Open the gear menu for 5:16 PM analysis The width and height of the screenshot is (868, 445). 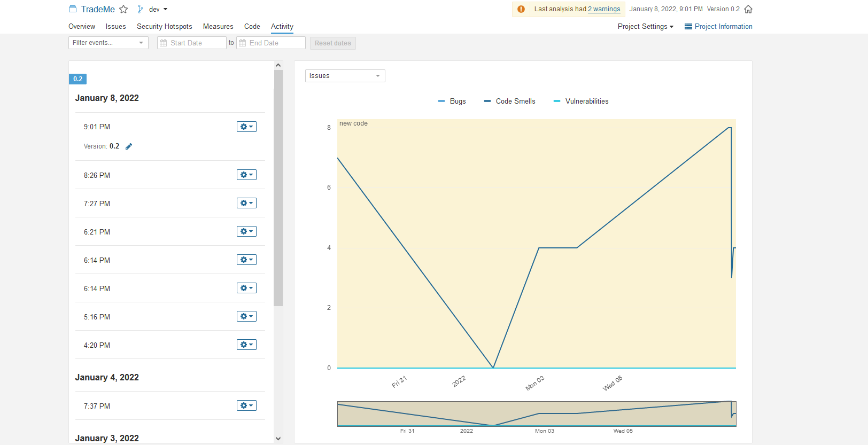tap(246, 316)
